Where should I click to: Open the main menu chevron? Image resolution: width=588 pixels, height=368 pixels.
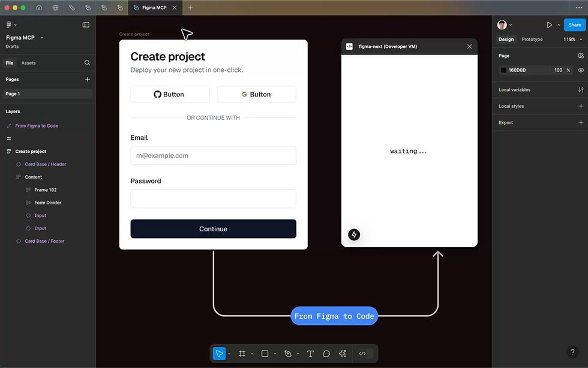click(x=16, y=25)
